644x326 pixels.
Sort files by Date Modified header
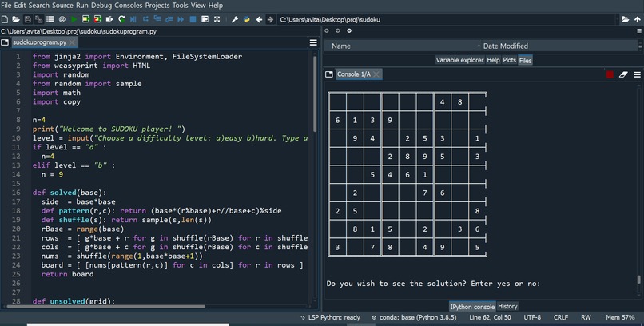(x=559, y=46)
